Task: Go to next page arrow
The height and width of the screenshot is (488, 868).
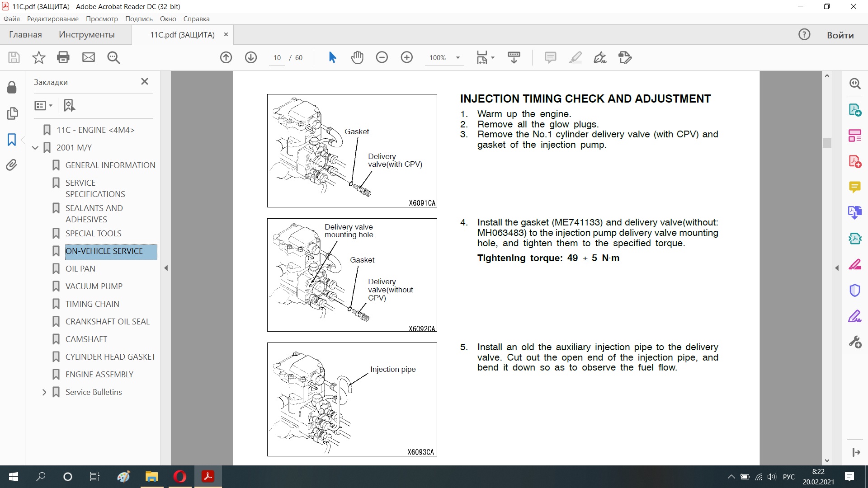Action: (x=251, y=57)
